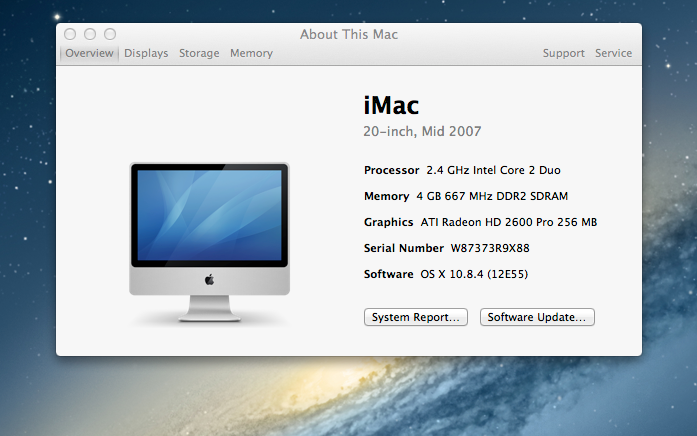Minimize the About This Mac window
The height and width of the screenshot is (436, 697).
tap(89, 34)
